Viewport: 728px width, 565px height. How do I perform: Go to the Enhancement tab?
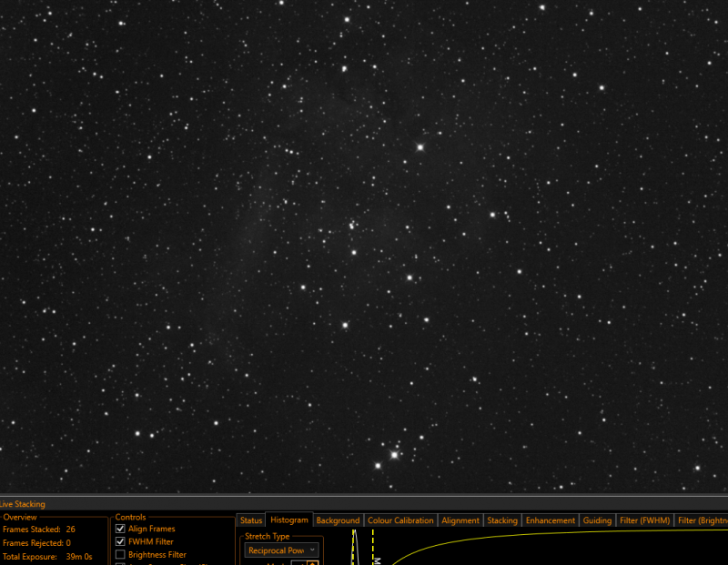(551, 520)
